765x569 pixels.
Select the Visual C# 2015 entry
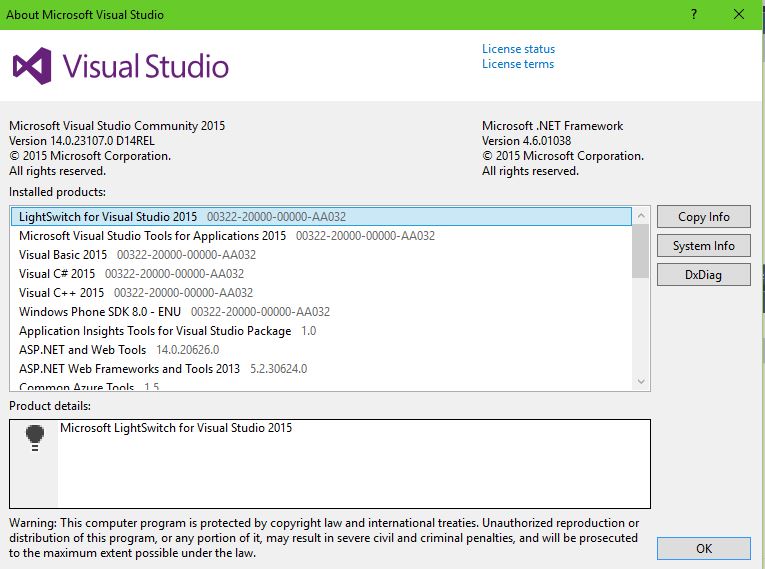[321, 274]
